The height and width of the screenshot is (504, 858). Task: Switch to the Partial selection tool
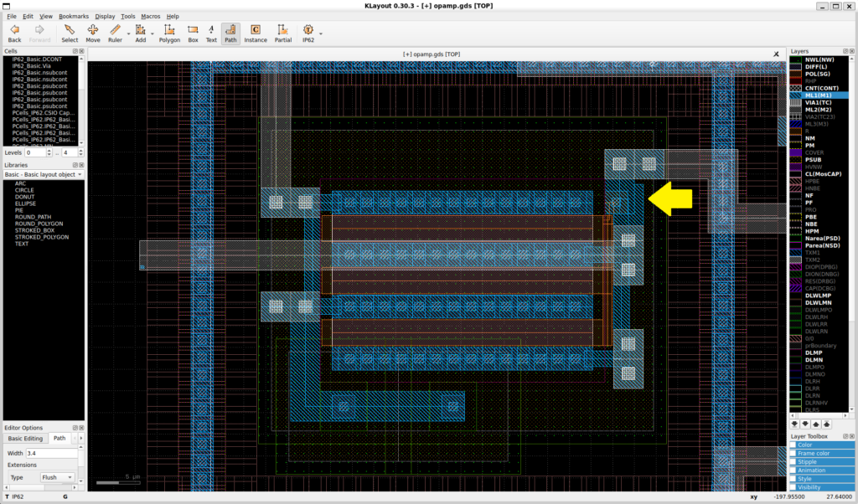283,33
